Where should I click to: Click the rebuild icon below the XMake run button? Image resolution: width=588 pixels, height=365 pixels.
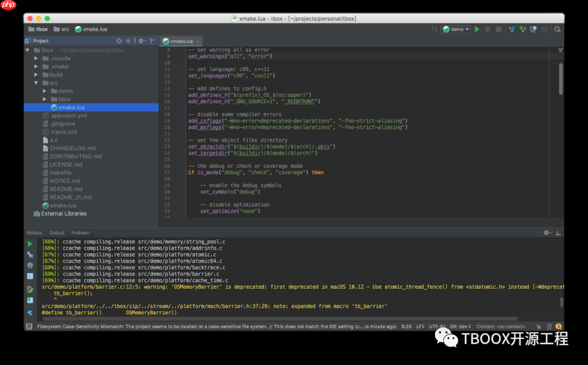pos(30,255)
